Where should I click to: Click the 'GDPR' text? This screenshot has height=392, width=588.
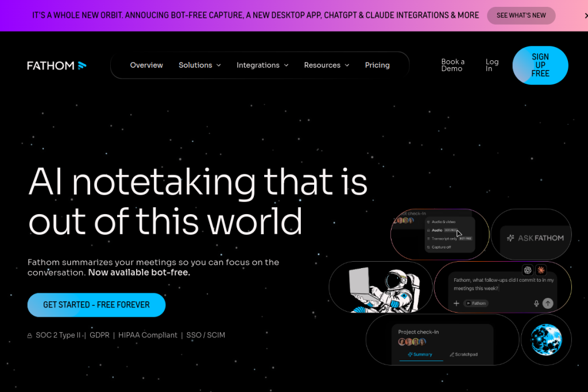[x=99, y=335]
